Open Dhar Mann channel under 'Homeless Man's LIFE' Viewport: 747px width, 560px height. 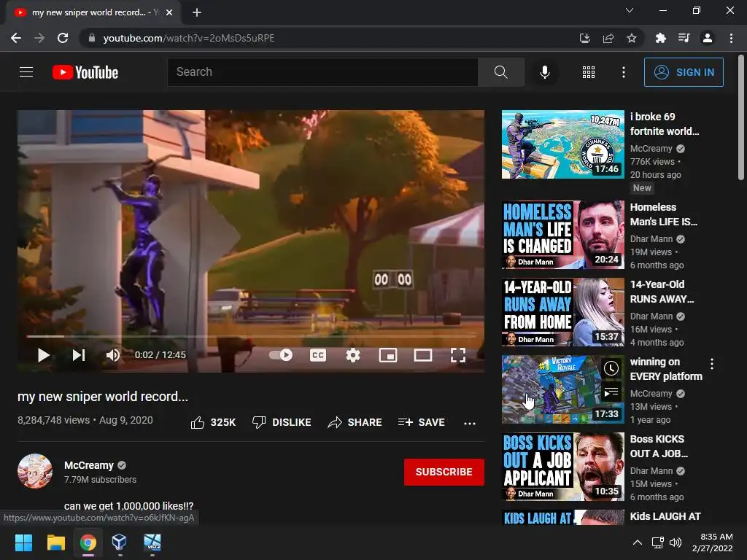(651, 239)
